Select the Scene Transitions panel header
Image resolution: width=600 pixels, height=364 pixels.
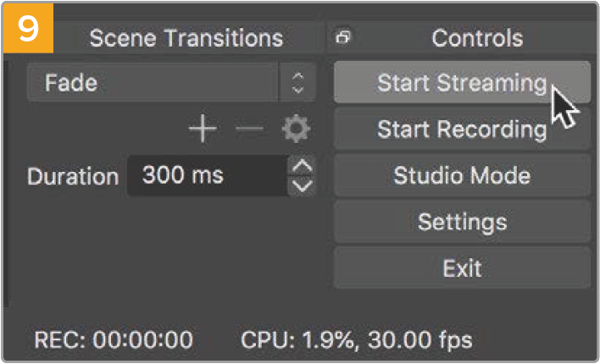point(186,38)
